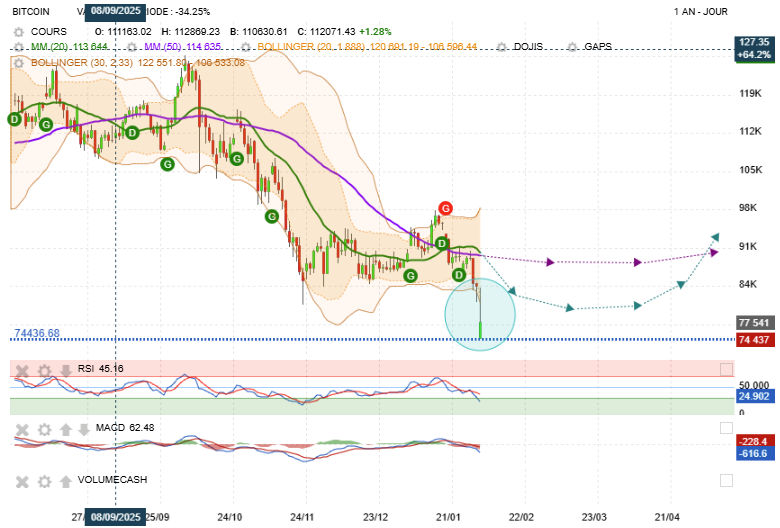
Task: Open RSI panel settings gear
Action: pos(44,370)
